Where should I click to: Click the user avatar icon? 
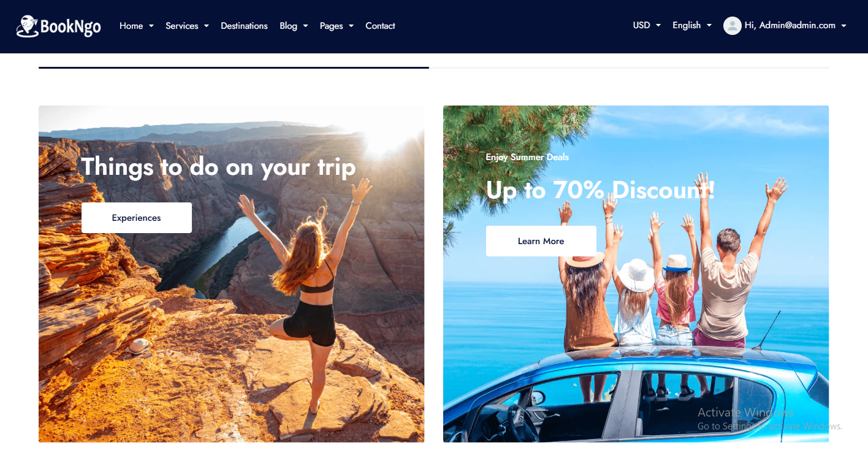(x=732, y=26)
